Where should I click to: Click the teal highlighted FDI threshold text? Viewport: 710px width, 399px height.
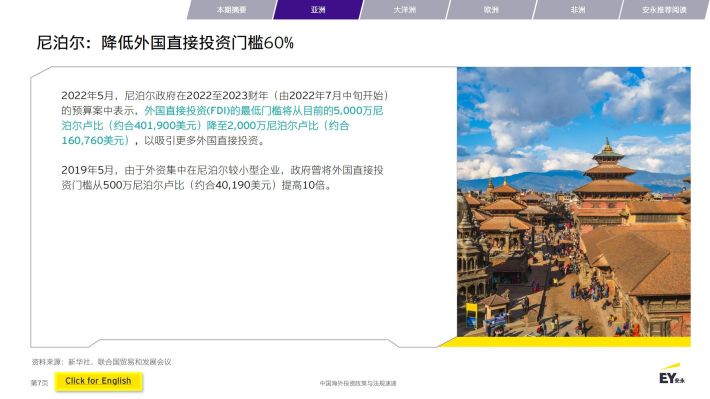tap(222, 125)
